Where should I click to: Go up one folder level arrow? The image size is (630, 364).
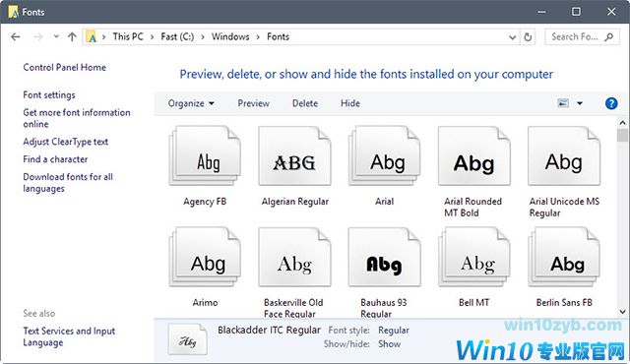pyautogui.click(x=72, y=37)
